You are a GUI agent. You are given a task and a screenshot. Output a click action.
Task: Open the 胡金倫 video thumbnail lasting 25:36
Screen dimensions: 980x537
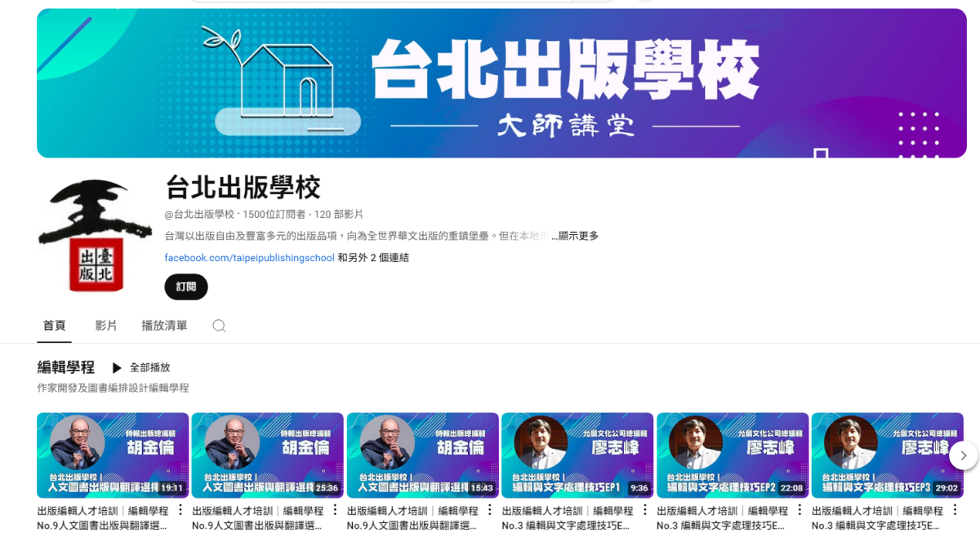pyautogui.click(x=268, y=455)
